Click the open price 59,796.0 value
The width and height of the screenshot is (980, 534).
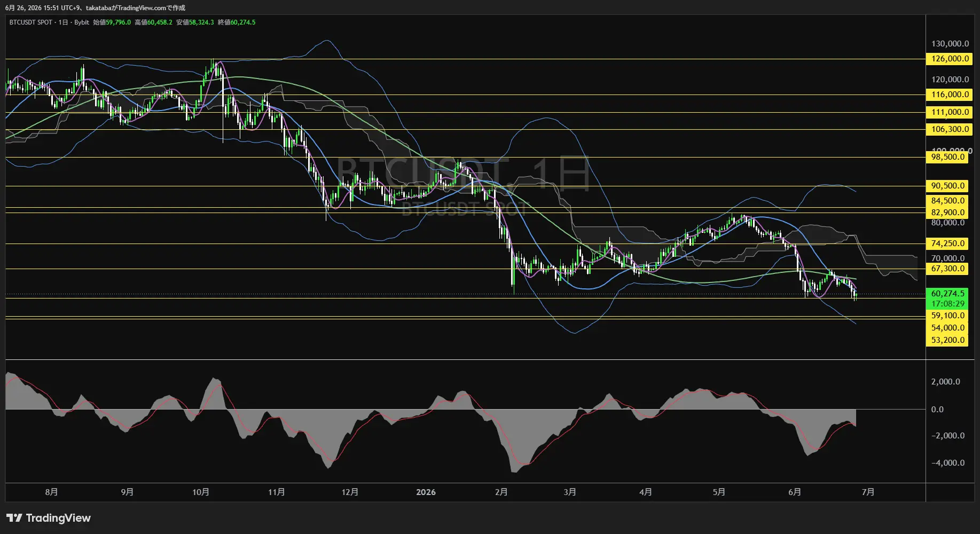[x=118, y=22]
